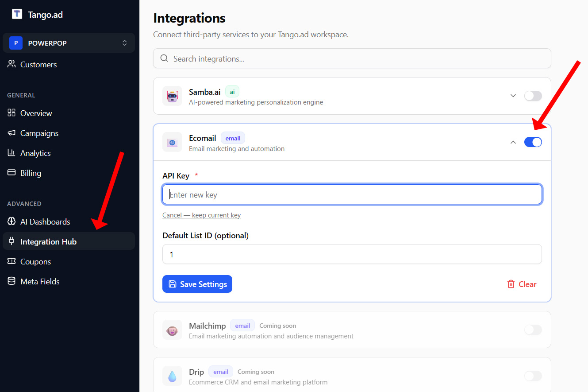Click the Mailchimp monkey icon
588x392 pixels.
172,330
